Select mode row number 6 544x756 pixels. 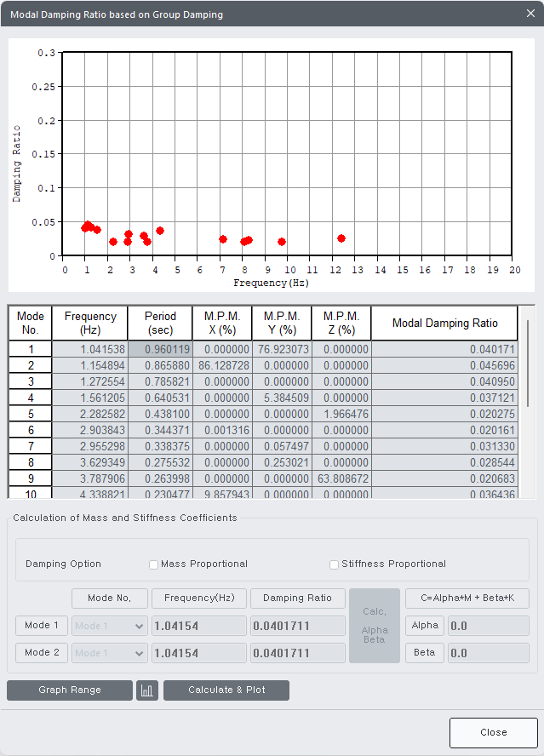[31, 430]
